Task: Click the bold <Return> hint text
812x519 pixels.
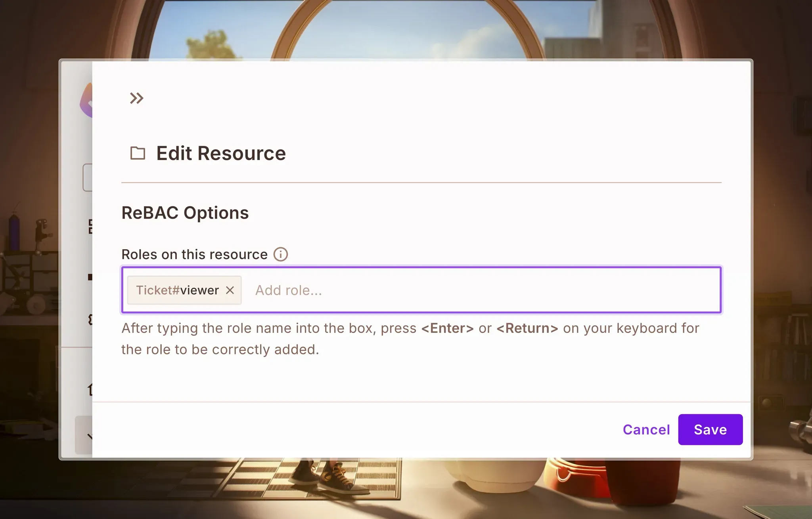Action: [x=527, y=328]
